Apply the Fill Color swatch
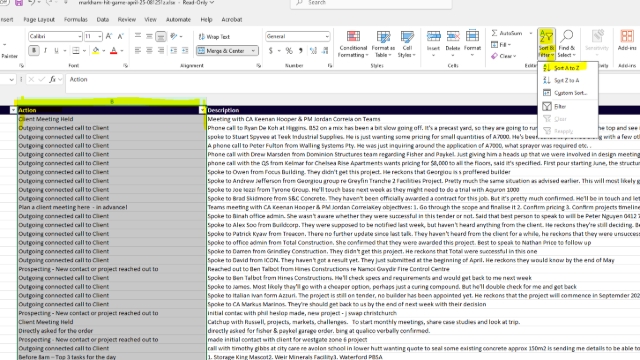This screenshot has width=640, height=360. click(96, 51)
